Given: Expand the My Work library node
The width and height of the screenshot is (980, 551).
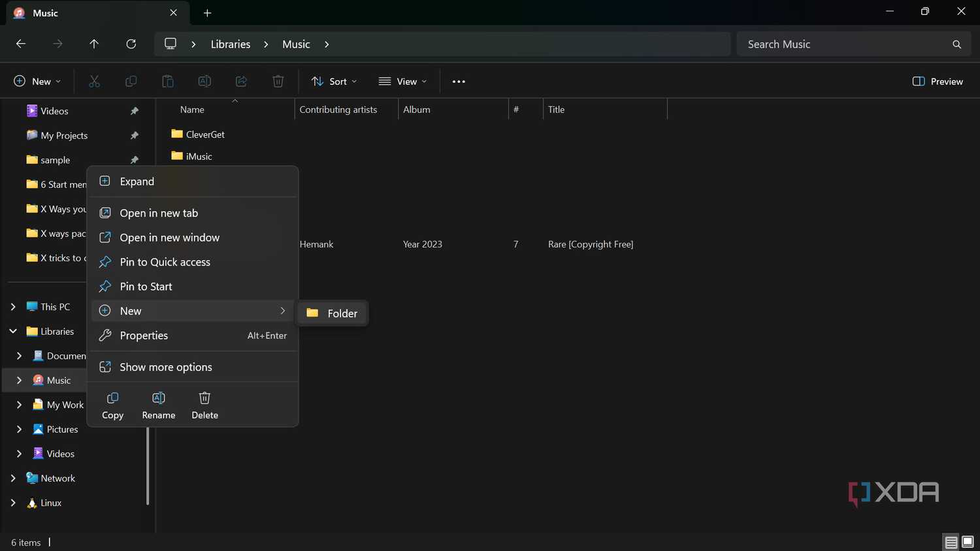Looking at the screenshot, I should pyautogui.click(x=19, y=405).
